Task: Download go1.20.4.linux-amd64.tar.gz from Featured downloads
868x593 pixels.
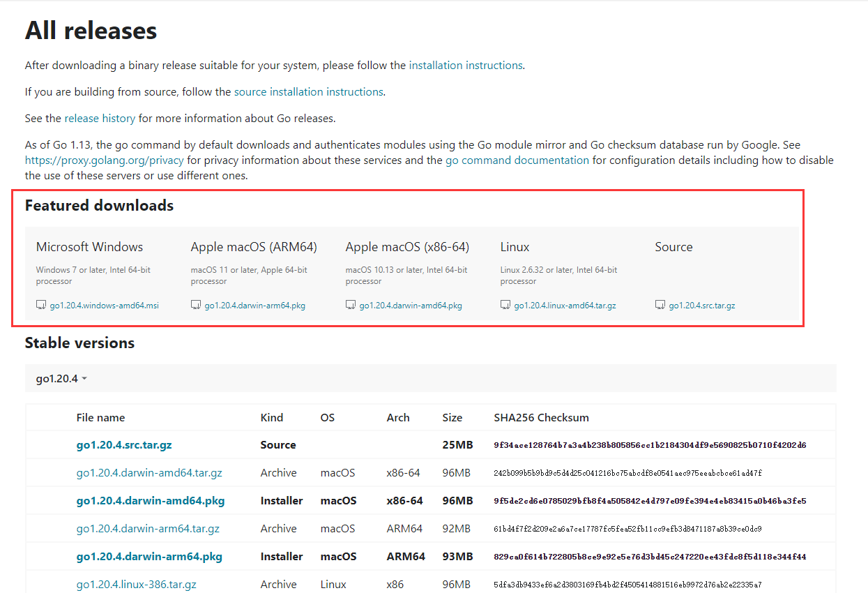Action: coord(565,305)
